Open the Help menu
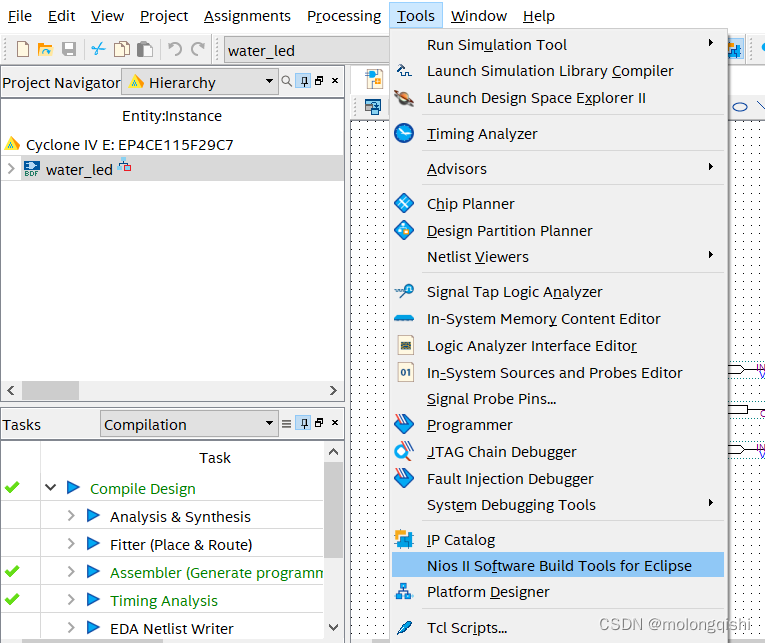The width and height of the screenshot is (765, 643). tap(539, 16)
